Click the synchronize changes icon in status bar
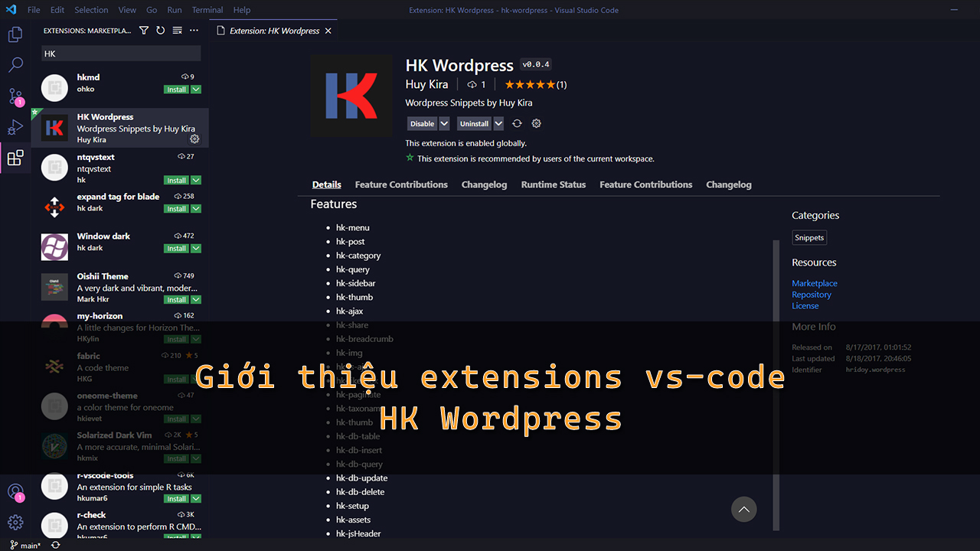This screenshot has width=980, height=551. 55,546
